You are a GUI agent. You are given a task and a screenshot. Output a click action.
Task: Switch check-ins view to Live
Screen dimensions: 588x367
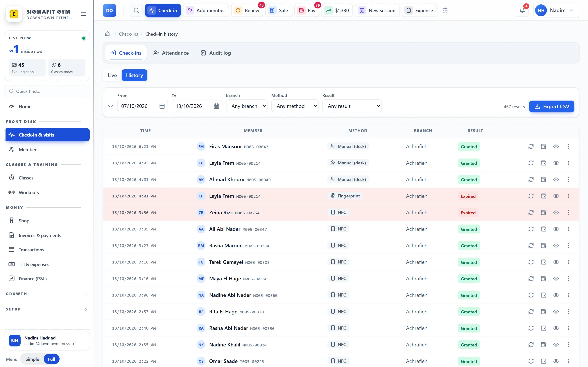click(112, 75)
